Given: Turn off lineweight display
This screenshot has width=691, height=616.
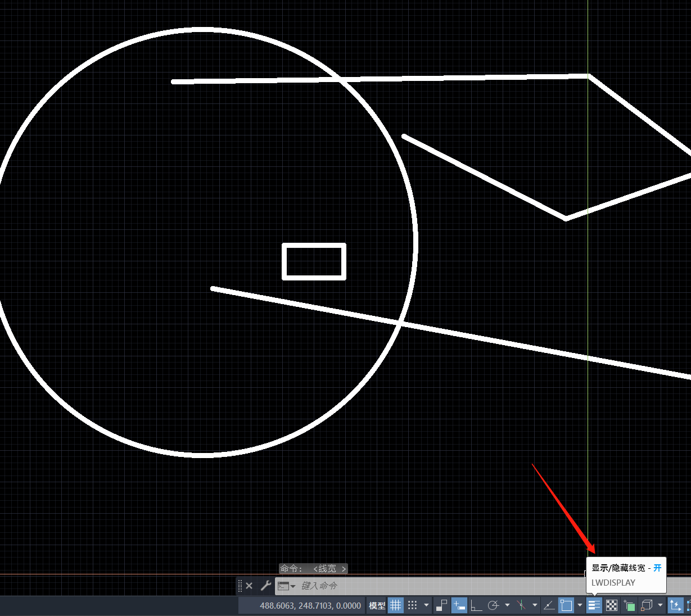Looking at the screenshot, I should (x=594, y=605).
